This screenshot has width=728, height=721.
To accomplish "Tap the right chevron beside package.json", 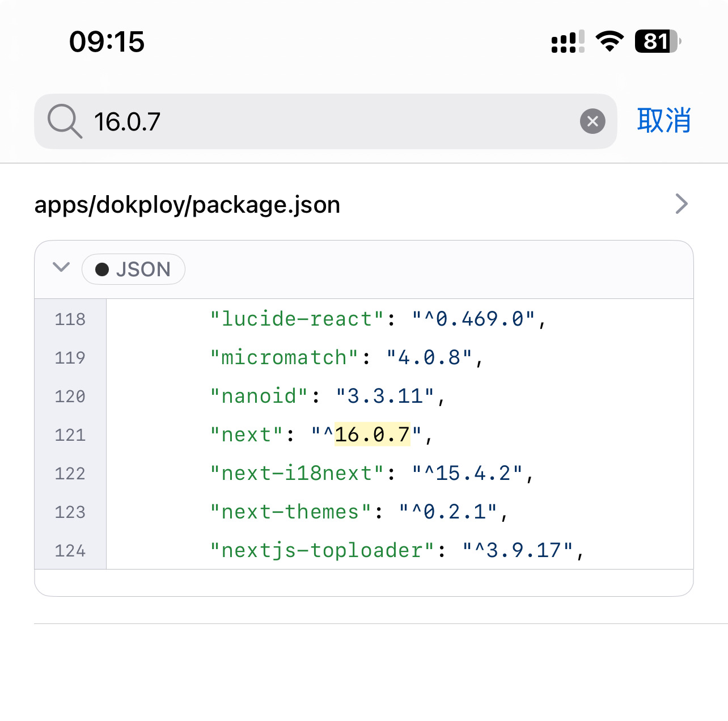I will coord(681,204).
